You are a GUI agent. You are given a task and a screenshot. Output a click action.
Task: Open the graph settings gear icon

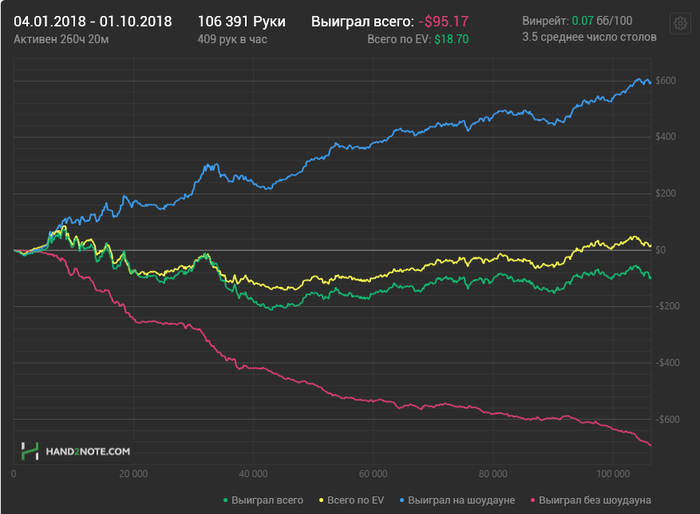680,23
